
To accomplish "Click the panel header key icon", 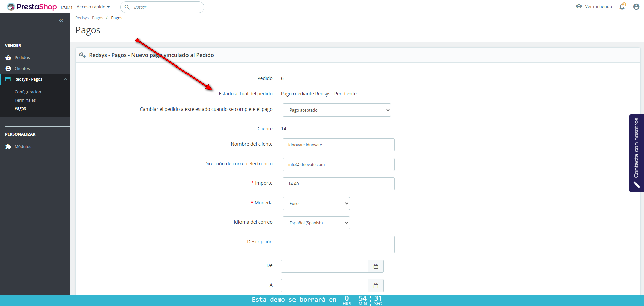I will click(x=82, y=55).
